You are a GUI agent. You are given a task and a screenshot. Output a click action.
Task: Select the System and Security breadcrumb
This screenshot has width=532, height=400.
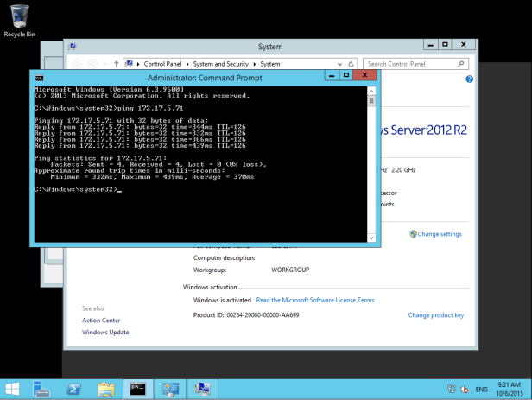221,64
